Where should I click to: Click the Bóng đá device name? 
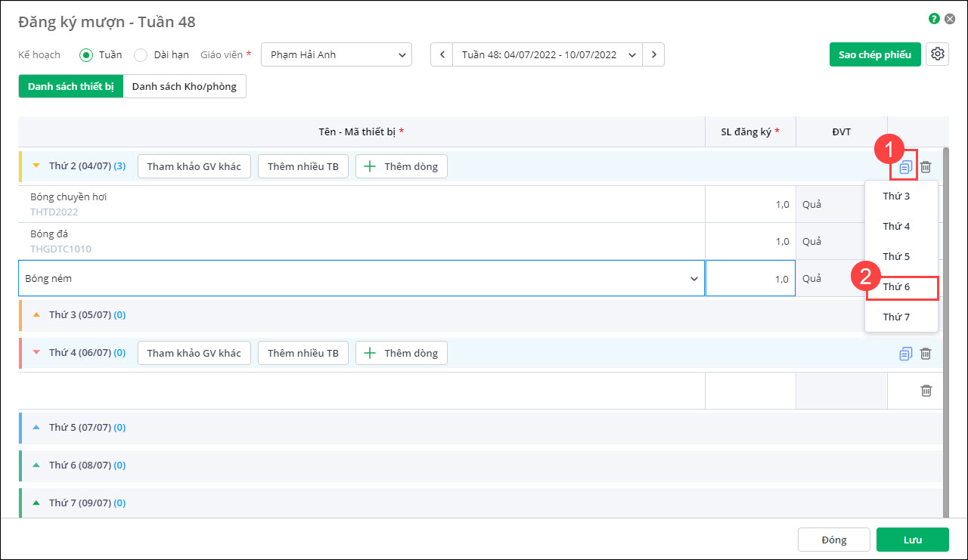coord(49,234)
